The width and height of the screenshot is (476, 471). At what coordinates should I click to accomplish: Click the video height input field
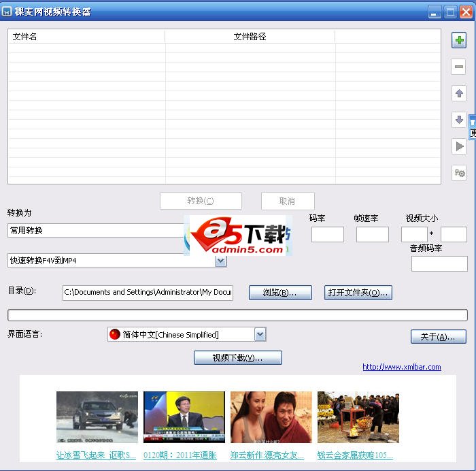[x=454, y=234]
